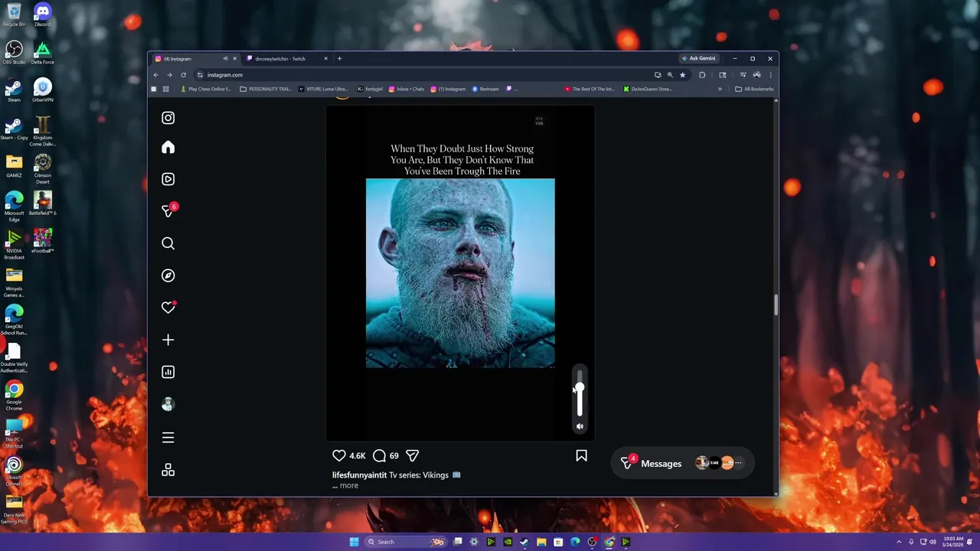
Task: Mute the reel audio speaker button
Action: point(580,426)
